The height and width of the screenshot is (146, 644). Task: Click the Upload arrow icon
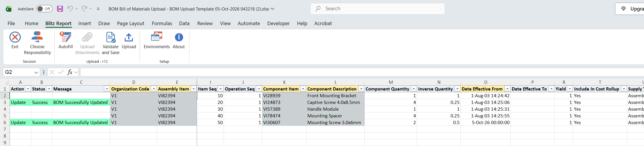129,37
